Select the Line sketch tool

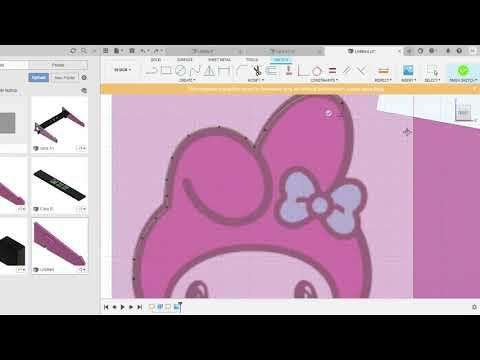point(152,70)
